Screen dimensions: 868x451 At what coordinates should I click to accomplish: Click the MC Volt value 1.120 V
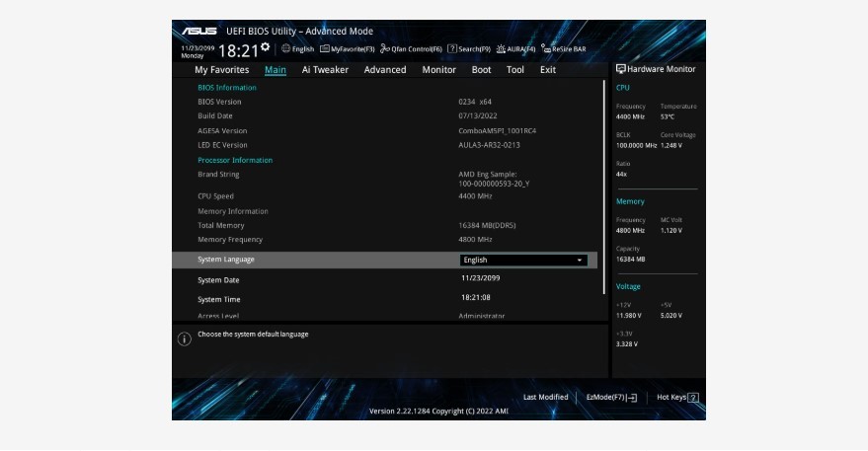[671, 231]
